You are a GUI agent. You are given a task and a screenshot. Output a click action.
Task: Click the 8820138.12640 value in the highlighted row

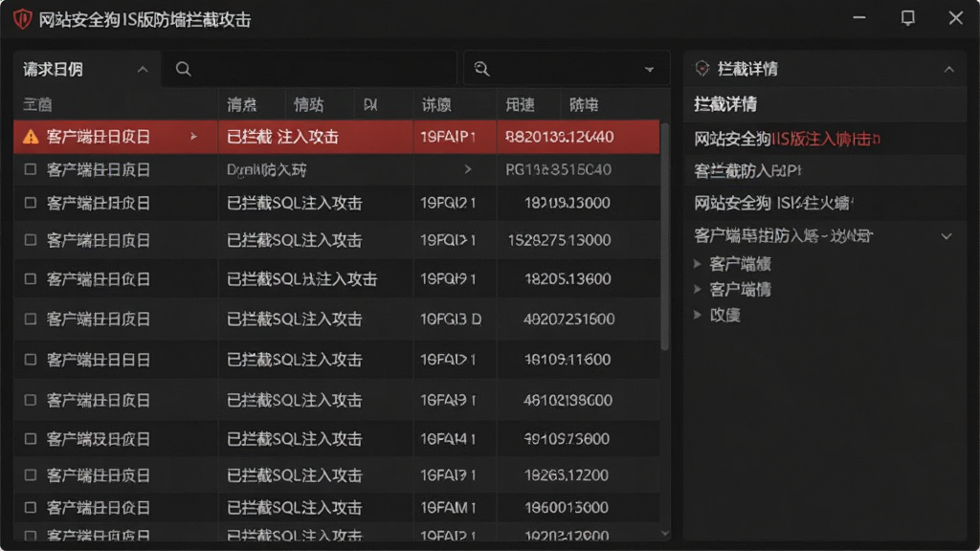(559, 137)
